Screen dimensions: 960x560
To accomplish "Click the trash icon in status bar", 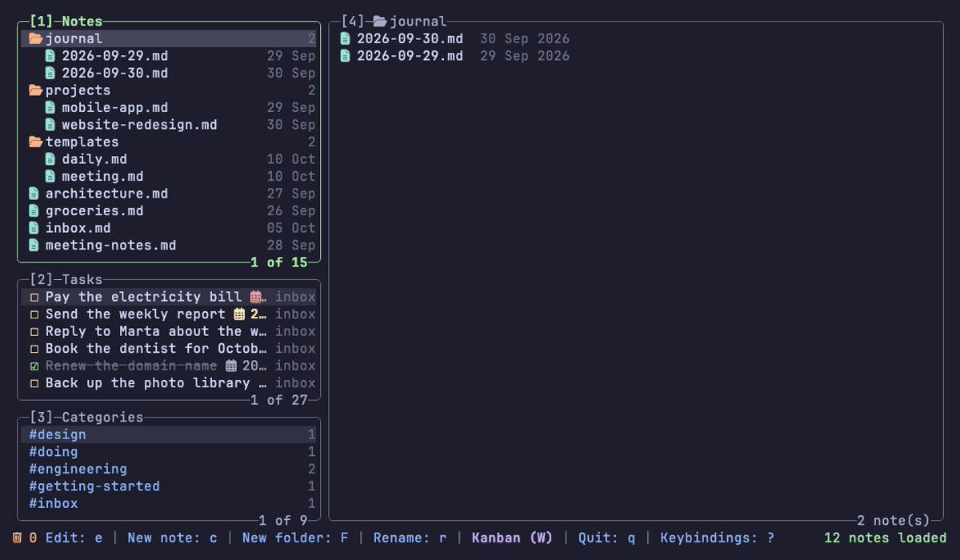I will pos(18,538).
